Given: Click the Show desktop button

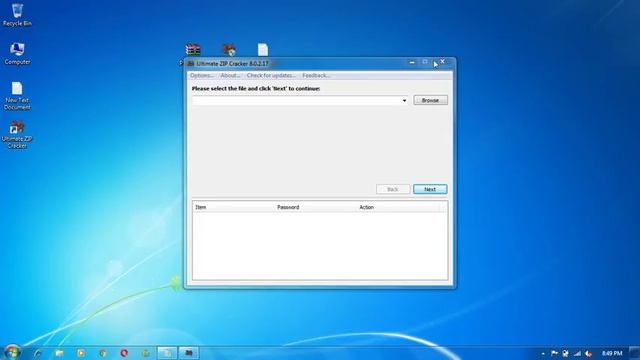Looking at the screenshot, I should click(634, 353).
